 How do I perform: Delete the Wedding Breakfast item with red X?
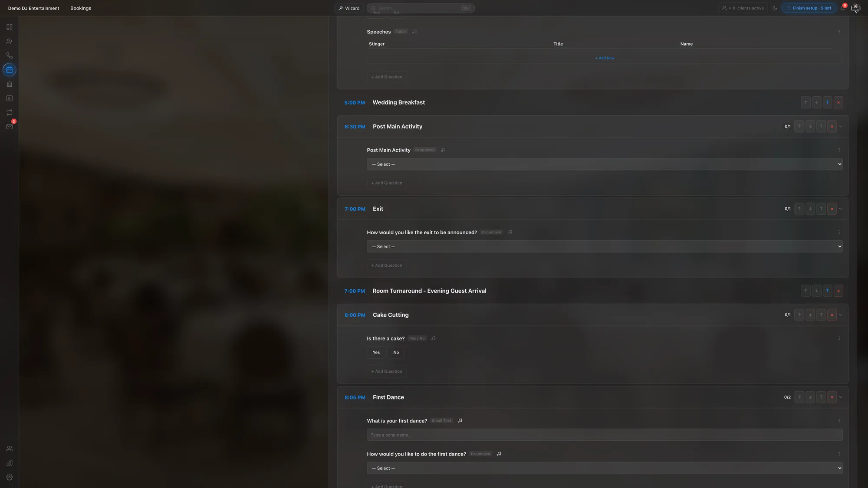(x=838, y=102)
